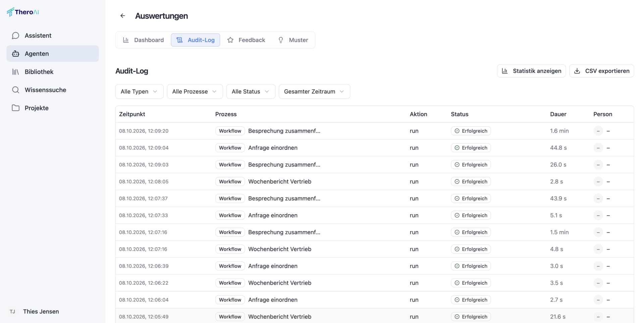Click the Wissenssuche magnifier icon
The width and height of the screenshot is (644, 323).
(15, 90)
